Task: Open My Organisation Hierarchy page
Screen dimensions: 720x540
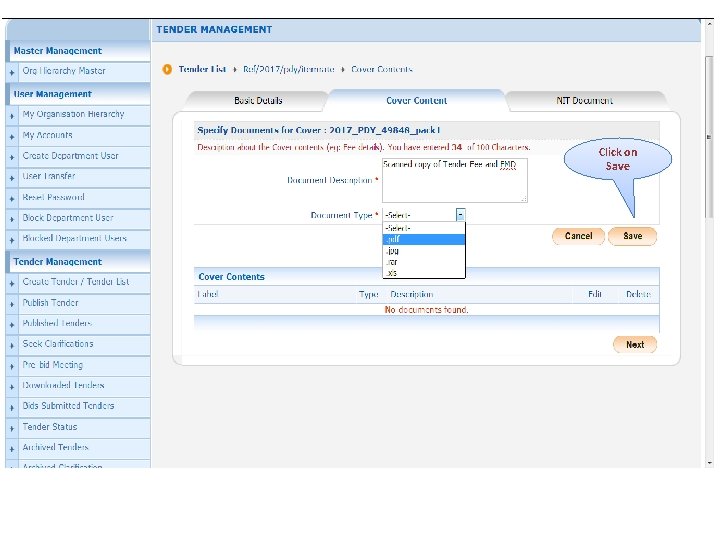Action: click(73, 114)
